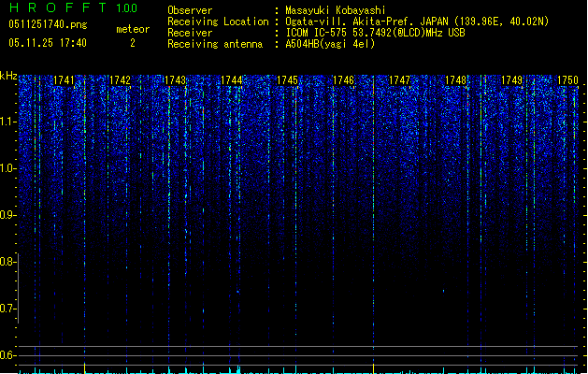The image size is (588, 374).
Task: Click the 1.1 frequency axis label
Action: pos(7,122)
